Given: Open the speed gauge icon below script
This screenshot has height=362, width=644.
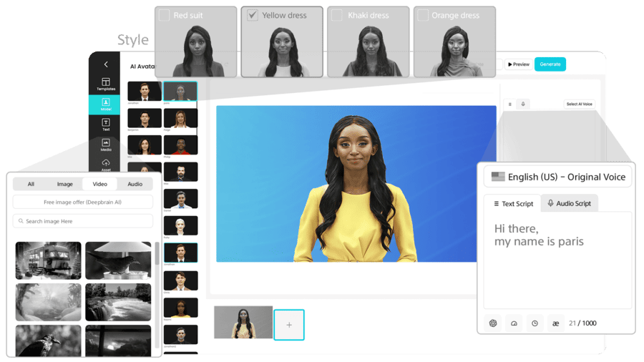Looking at the screenshot, I should point(514,323).
